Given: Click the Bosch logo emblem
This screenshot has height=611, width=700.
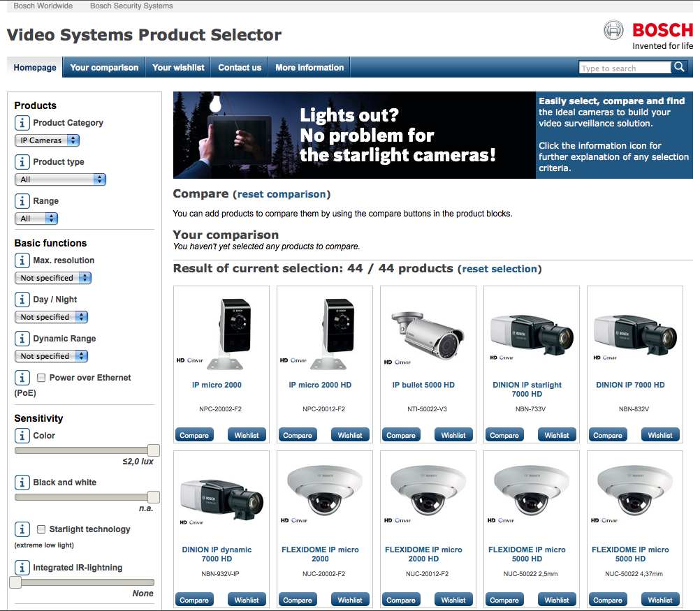Looking at the screenshot, I should 613,30.
